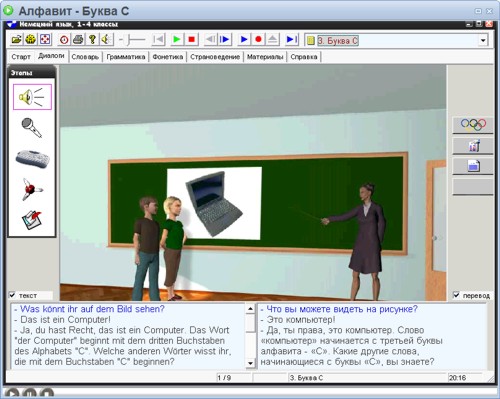
Task: Uncheck the перевод checkbox
Action: point(456,295)
